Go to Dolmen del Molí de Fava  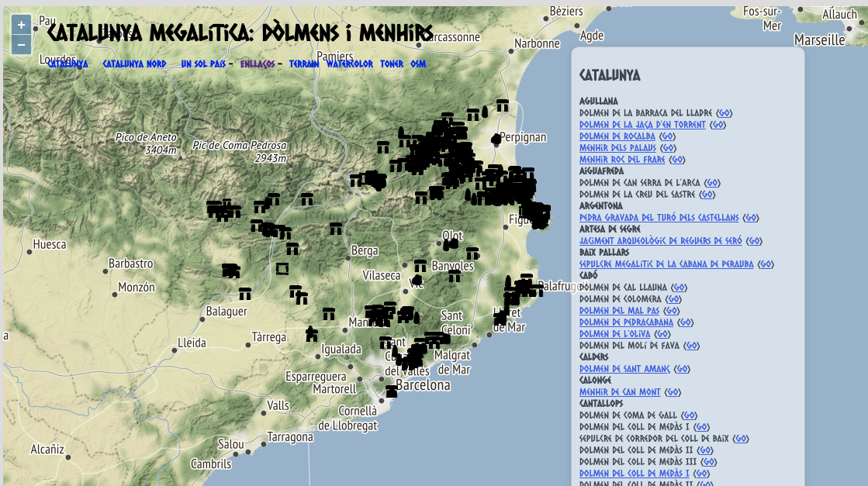(692, 346)
